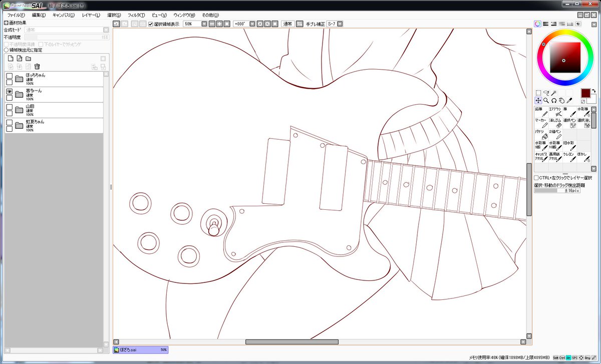Select the eyedropper tool
The height and width of the screenshot is (364, 601).
tap(569, 100)
